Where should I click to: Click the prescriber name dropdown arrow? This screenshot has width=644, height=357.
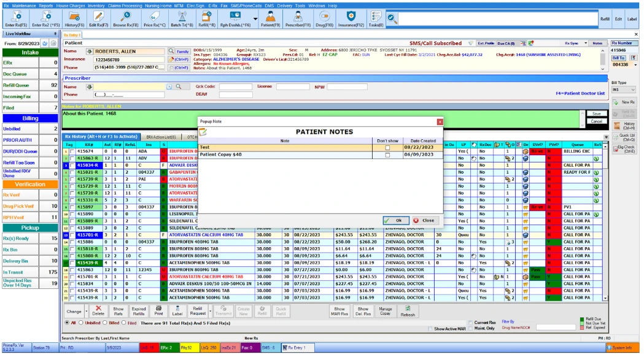[89, 86]
